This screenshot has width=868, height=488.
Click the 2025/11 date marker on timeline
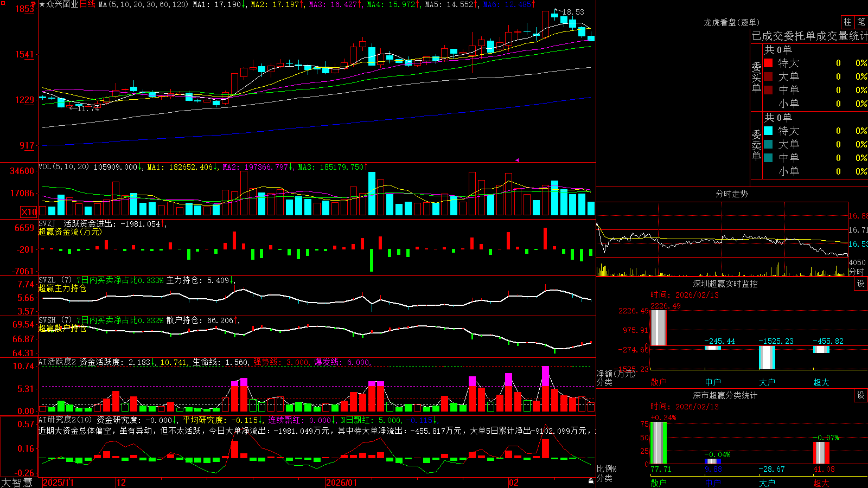[58, 483]
